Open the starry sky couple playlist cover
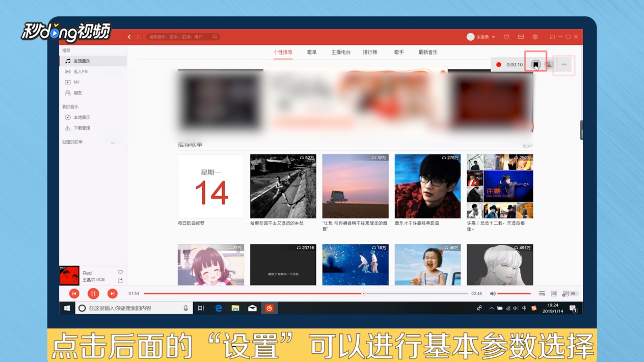 355,265
